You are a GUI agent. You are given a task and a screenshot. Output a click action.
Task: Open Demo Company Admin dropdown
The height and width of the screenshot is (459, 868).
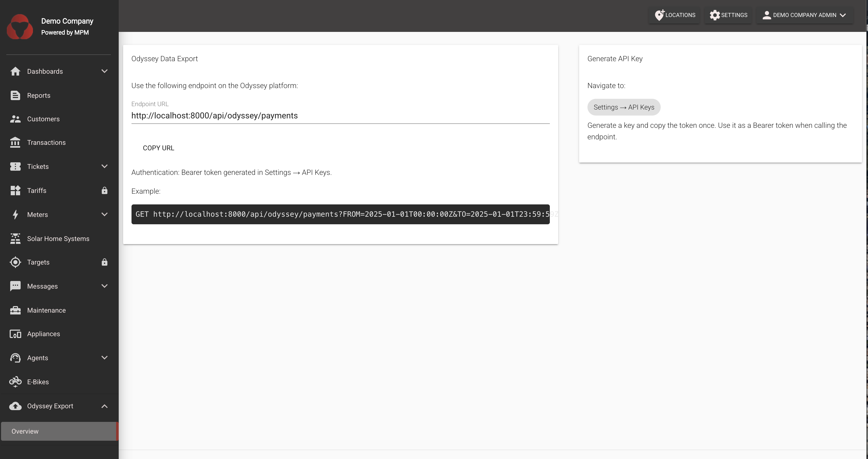coord(804,15)
